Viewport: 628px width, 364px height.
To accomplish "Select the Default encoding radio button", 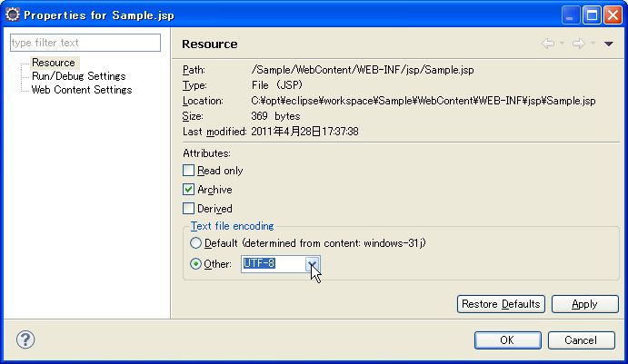I will pyautogui.click(x=195, y=244).
